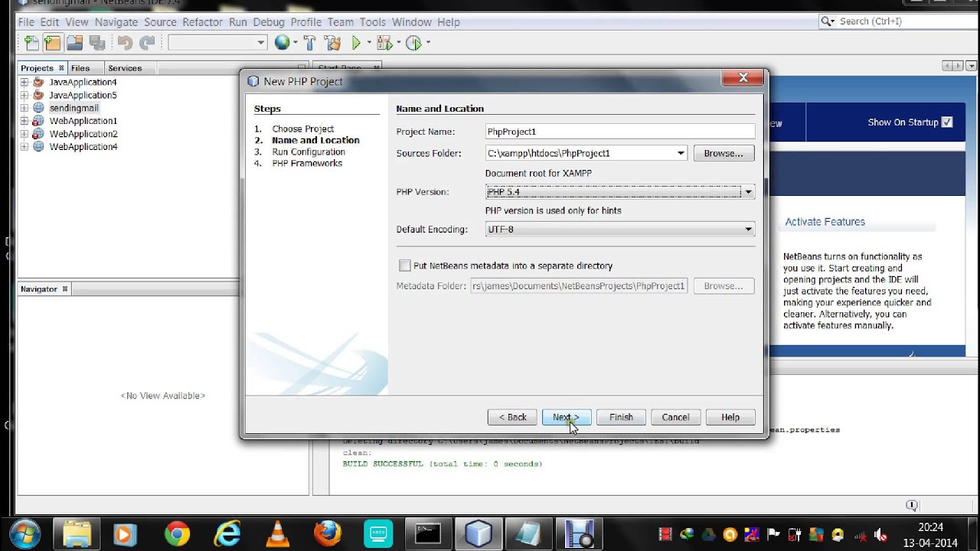The height and width of the screenshot is (551, 980).
Task: Click the Help button in dialog
Action: (730, 417)
